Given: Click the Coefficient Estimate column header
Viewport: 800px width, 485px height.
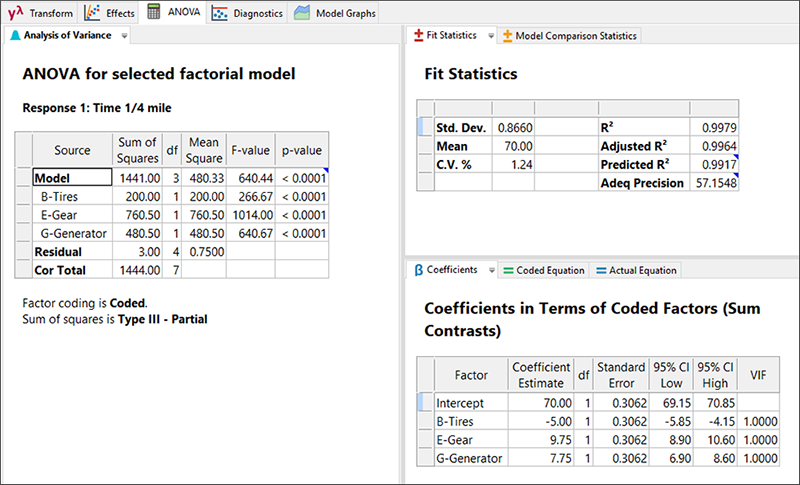Looking at the screenshot, I should click(541, 375).
